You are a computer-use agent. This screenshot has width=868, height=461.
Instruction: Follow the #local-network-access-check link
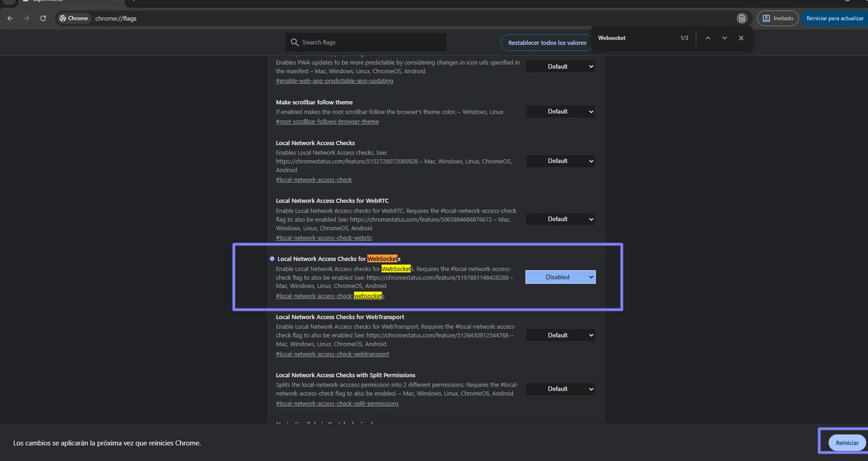coord(314,179)
